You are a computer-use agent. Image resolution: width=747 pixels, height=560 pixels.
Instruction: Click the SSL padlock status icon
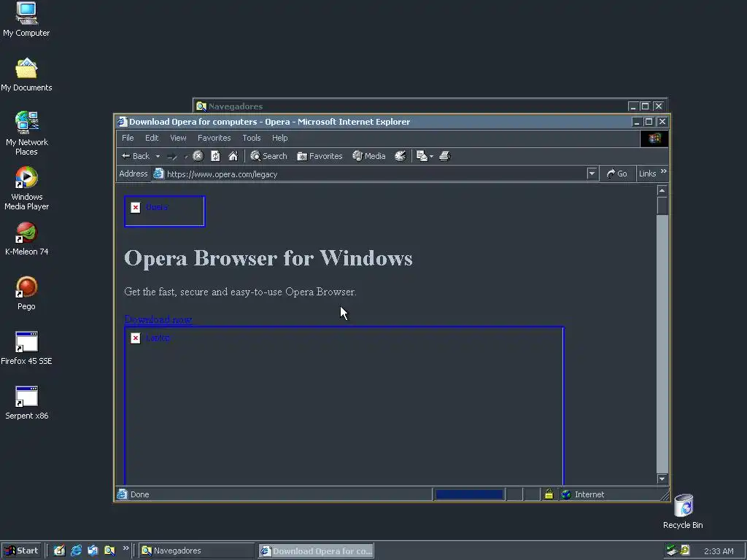pyautogui.click(x=549, y=494)
